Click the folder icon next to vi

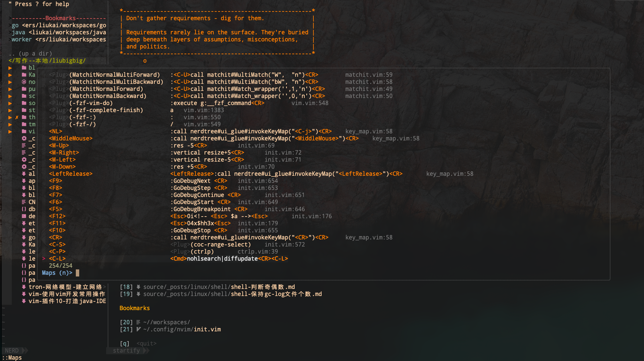(24, 131)
